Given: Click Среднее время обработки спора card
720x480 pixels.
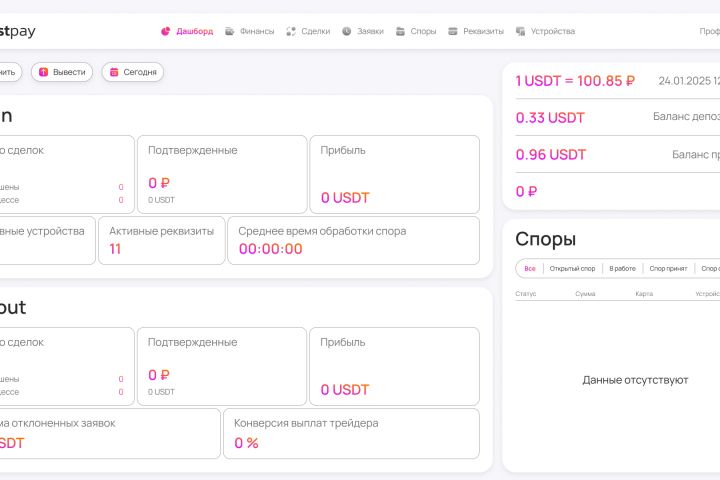Looking at the screenshot, I should click(x=354, y=241).
